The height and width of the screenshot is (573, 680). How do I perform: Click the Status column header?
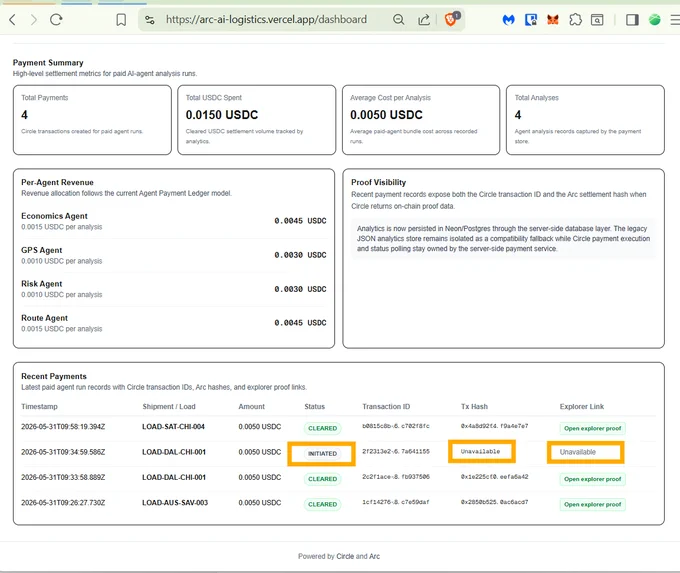click(314, 406)
